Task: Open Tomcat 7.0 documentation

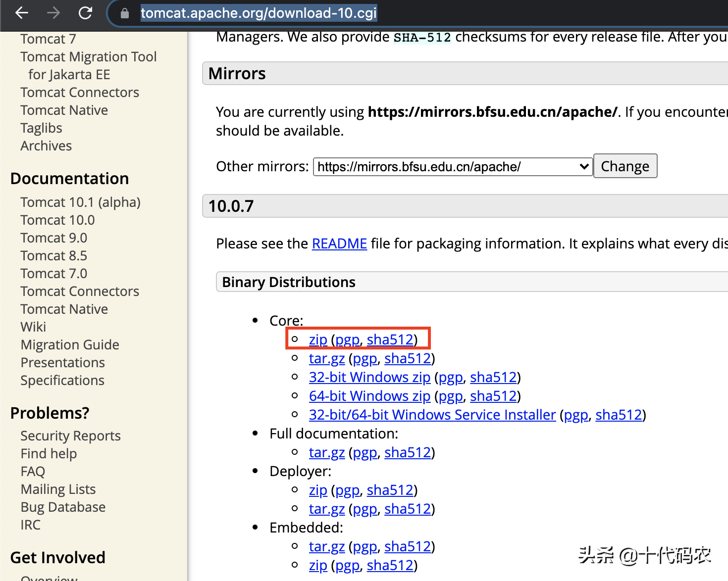Action: tap(54, 273)
